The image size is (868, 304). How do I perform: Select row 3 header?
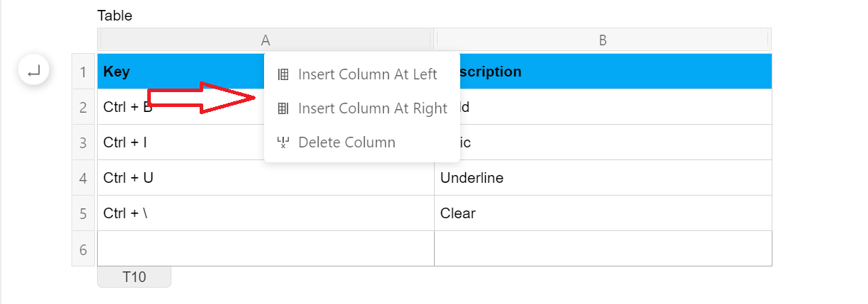pos(83,142)
